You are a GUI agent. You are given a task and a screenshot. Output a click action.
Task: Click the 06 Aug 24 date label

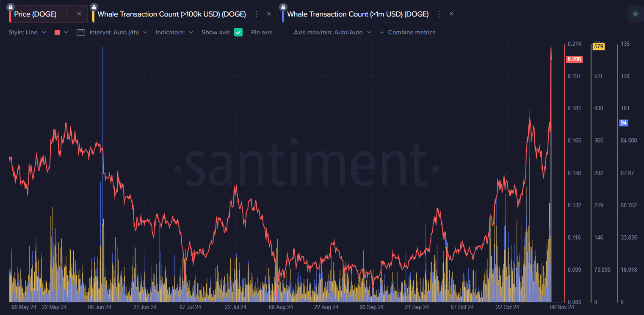281,307
